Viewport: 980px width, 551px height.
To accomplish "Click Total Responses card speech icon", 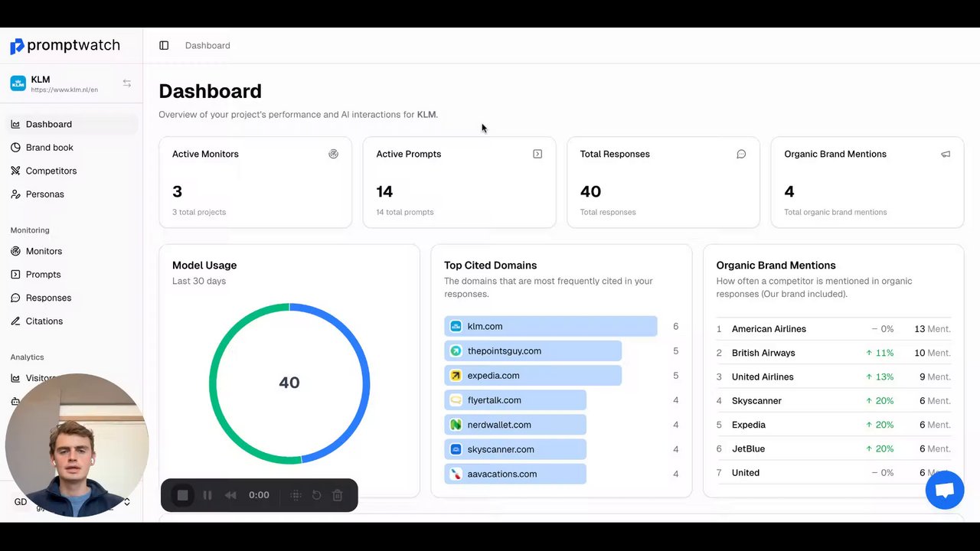I will (x=741, y=154).
